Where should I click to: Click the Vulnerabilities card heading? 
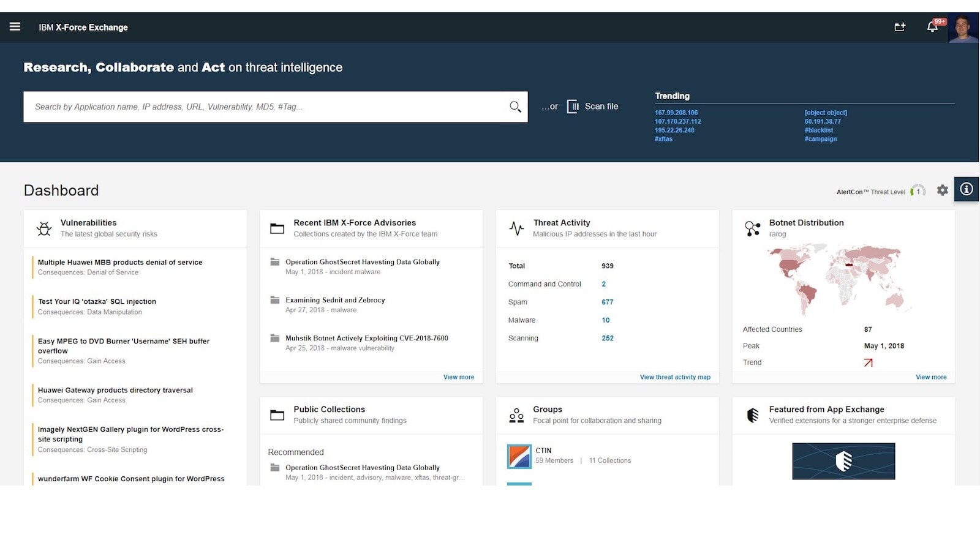[x=88, y=223]
